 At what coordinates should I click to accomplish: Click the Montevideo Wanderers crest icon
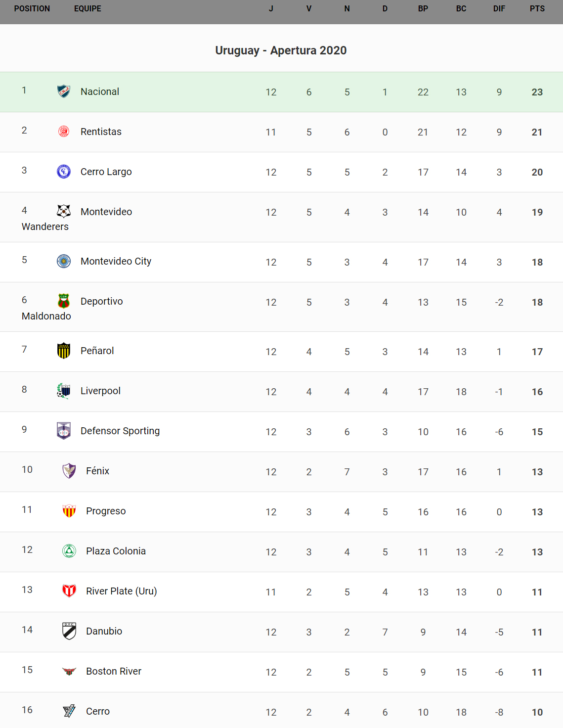(x=64, y=211)
